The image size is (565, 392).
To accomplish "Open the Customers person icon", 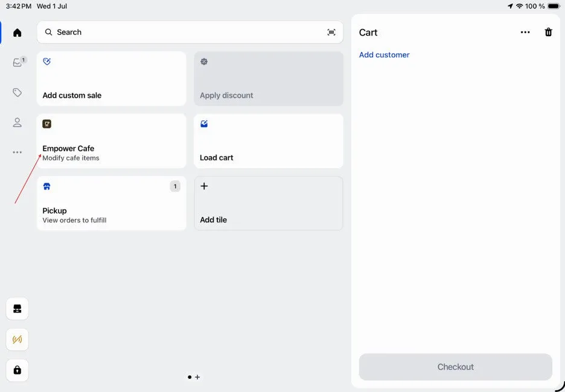I will (18, 122).
